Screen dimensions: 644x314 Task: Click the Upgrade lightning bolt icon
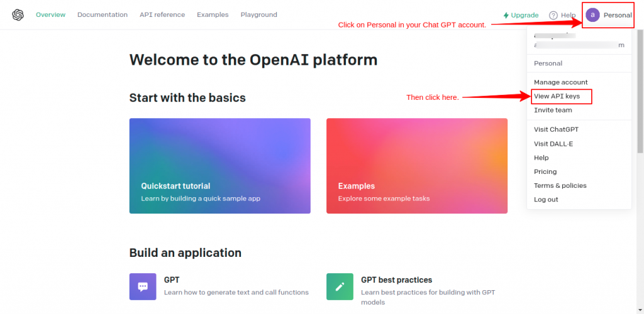pos(506,15)
